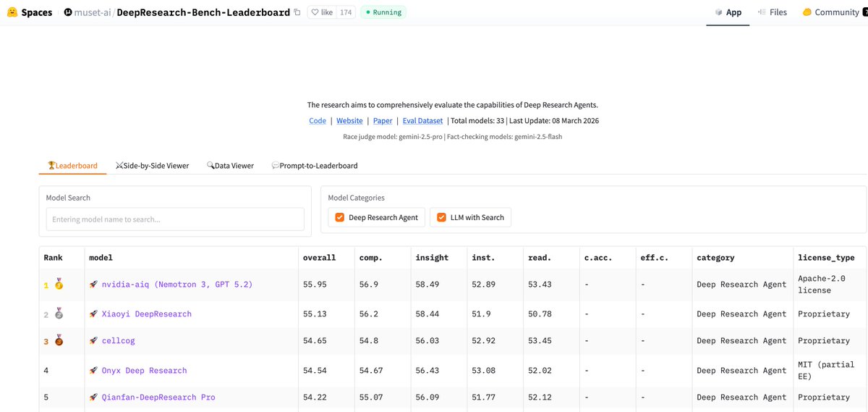Image resolution: width=868 pixels, height=412 pixels.
Task: Click the silver medal icon in Rank 2
Action: (x=58, y=314)
